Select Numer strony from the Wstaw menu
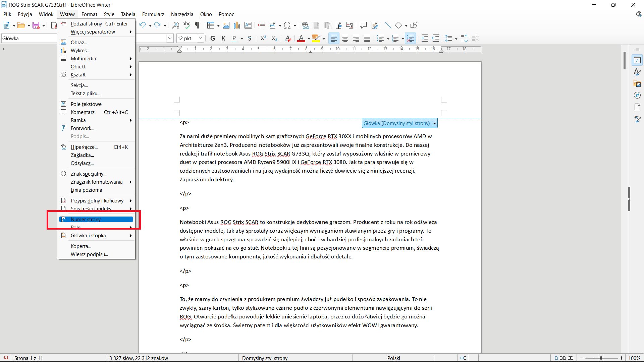 [x=86, y=219]
